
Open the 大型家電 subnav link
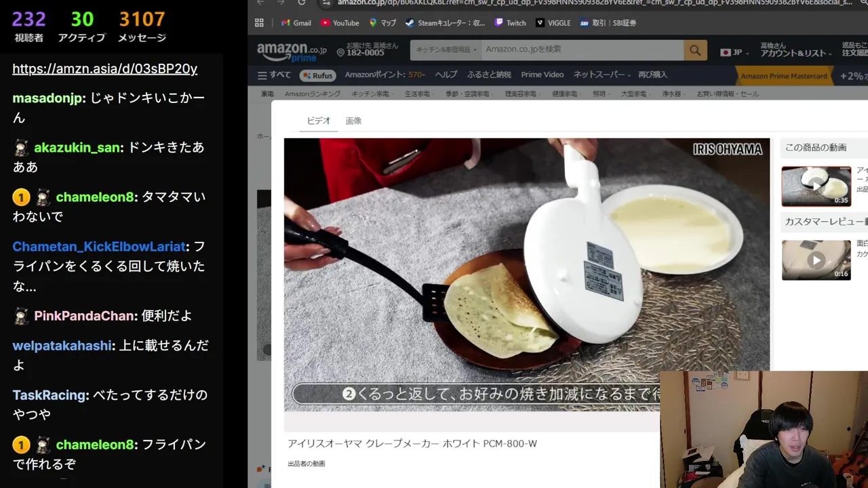634,94
